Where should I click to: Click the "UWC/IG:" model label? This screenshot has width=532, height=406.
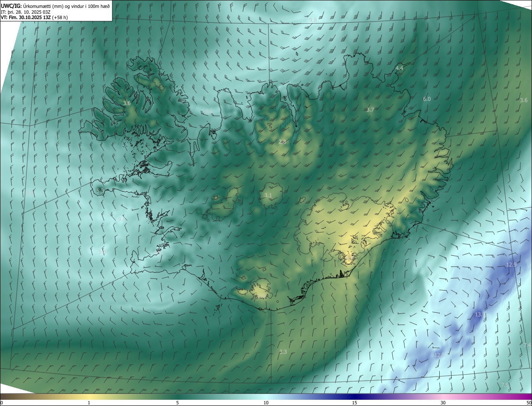[11, 6]
